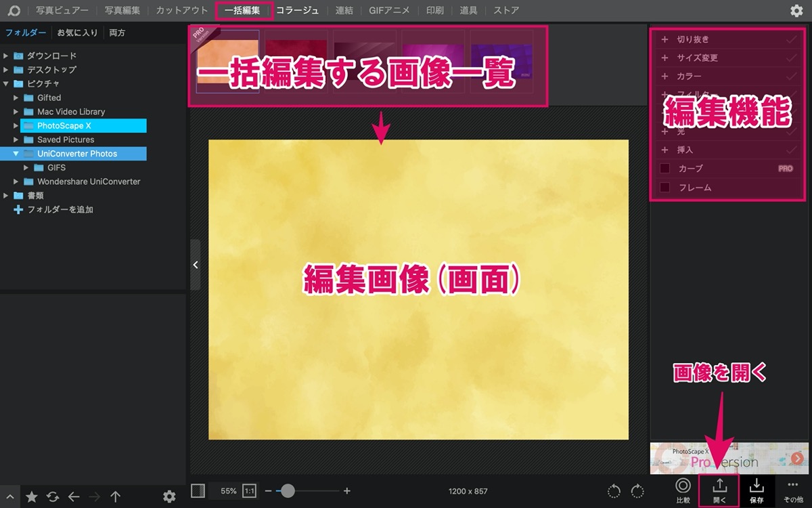Rotate image clockwise
Screen dimensions: 812x508
pos(637,491)
